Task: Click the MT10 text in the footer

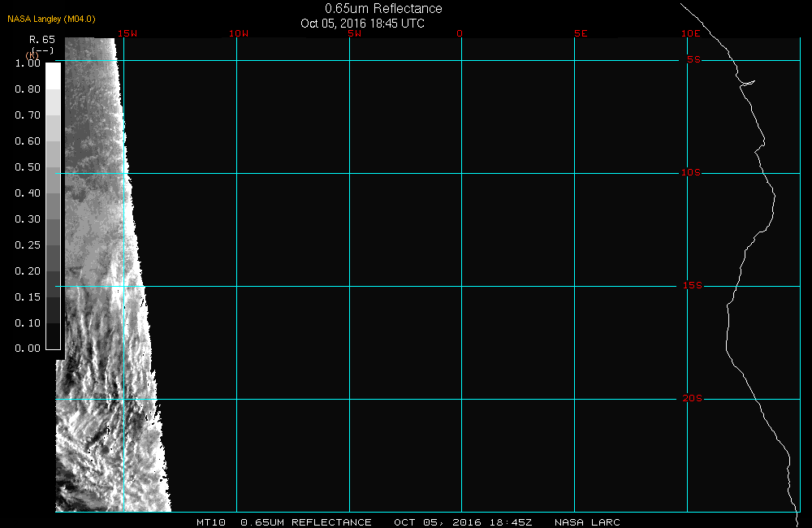Action: (211, 522)
